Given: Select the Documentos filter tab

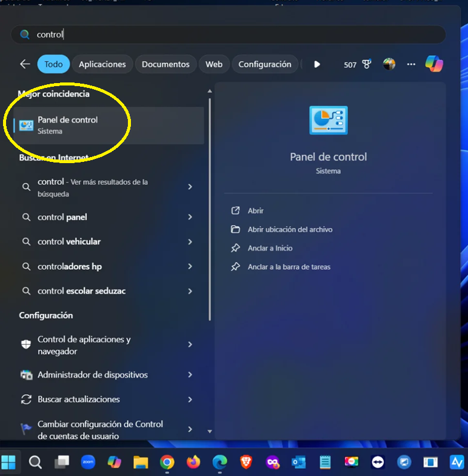Looking at the screenshot, I should point(165,64).
